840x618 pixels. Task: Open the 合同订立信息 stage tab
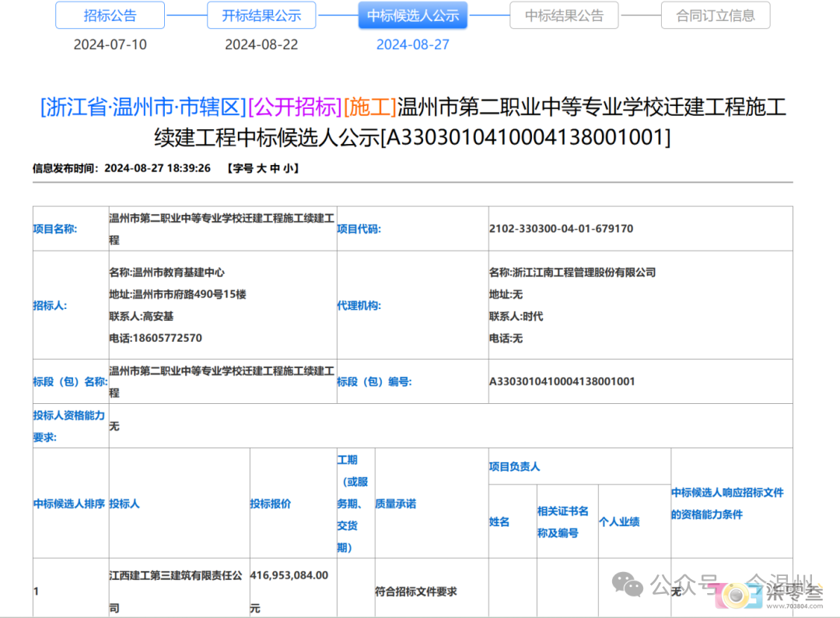[x=716, y=16]
